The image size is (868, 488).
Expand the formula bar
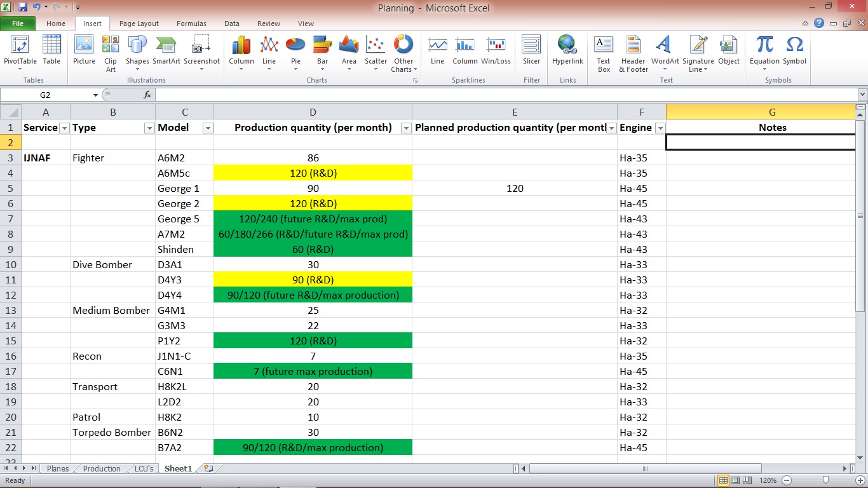(862, 95)
